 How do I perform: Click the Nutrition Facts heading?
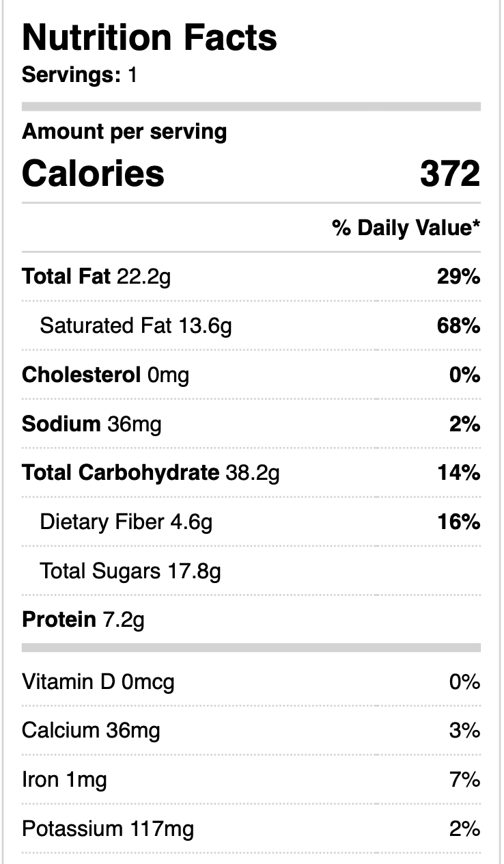(150, 38)
